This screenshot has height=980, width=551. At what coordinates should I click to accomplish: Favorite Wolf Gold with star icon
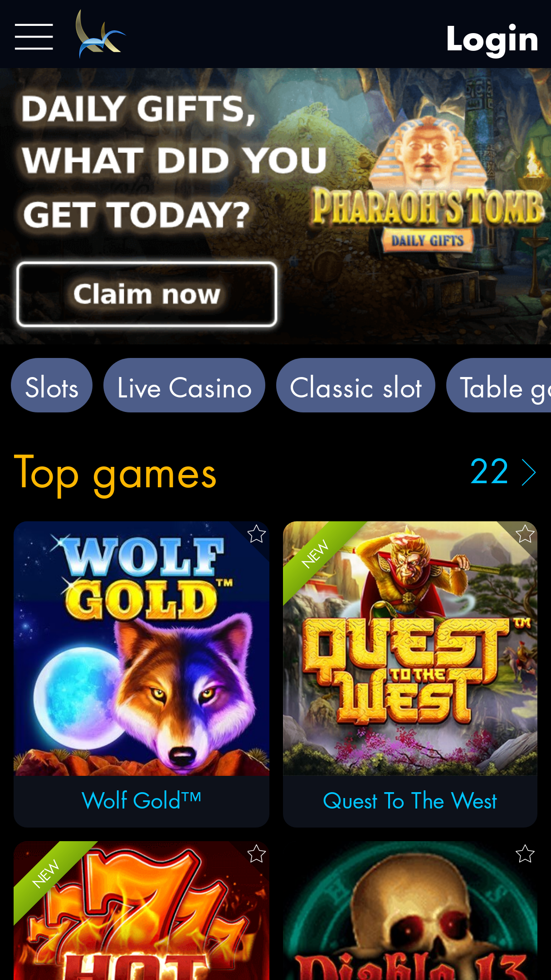pos(256,534)
